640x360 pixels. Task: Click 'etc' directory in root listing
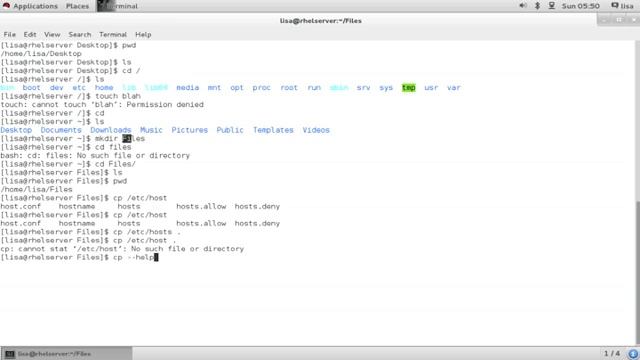point(79,88)
